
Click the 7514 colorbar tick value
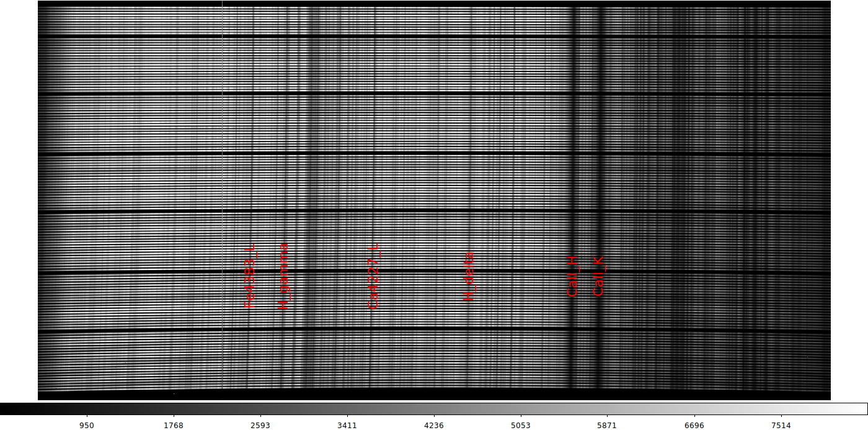pyautogui.click(x=781, y=425)
